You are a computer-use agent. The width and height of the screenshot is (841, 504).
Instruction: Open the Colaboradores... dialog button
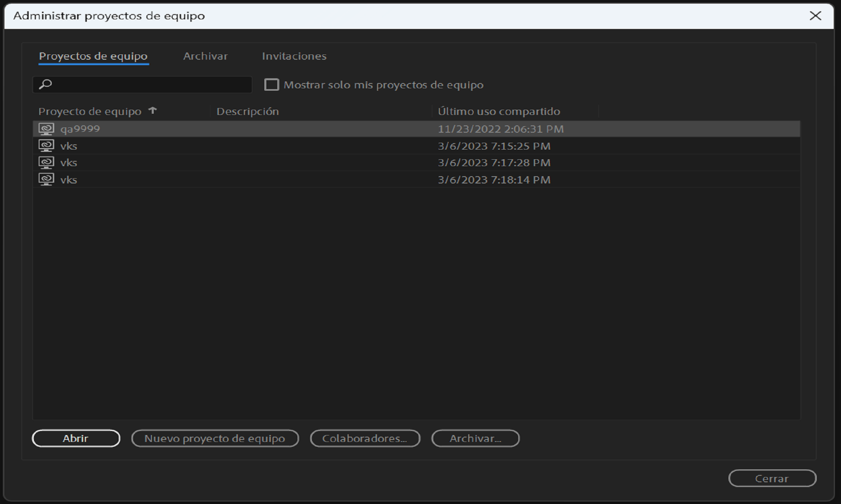(365, 438)
